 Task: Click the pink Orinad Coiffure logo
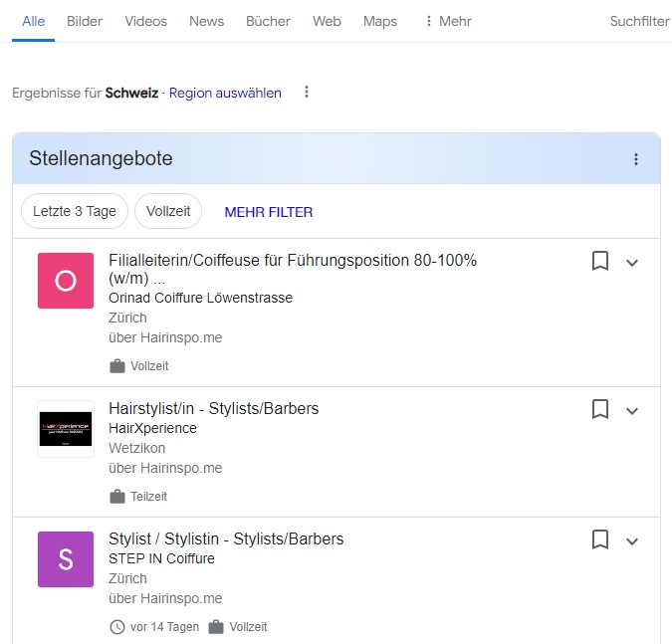[x=66, y=281]
